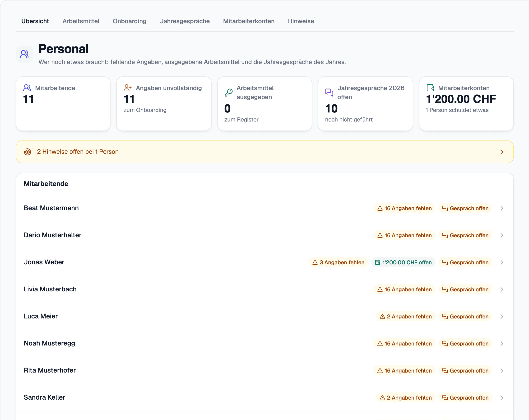Viewport: 529px width, 420px height.
Task: Expand the Hinweise banner chevron
Action: tap(502, 152)
